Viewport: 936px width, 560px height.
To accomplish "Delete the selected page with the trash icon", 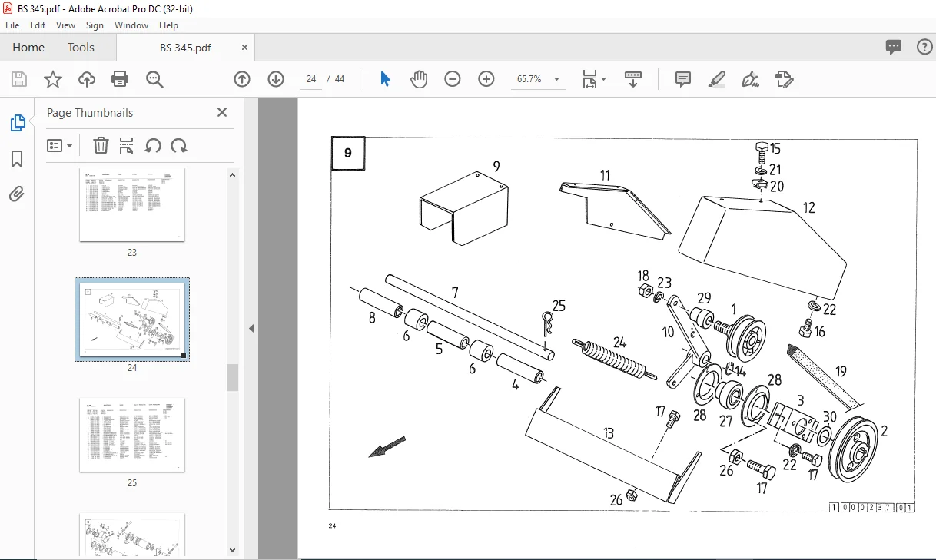I will [101, 145].
